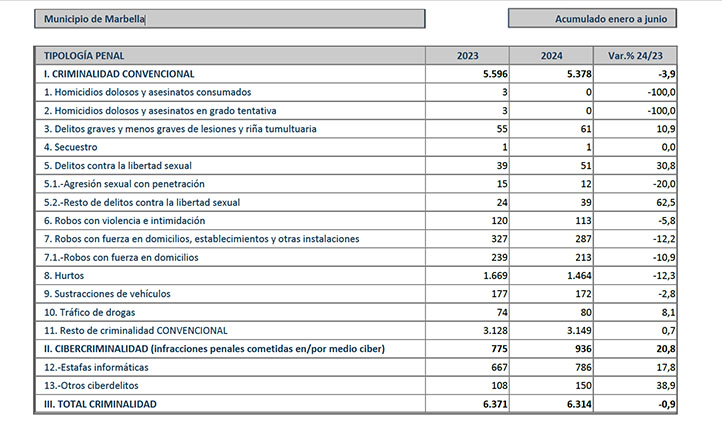The width and height of the screenshot is (722, 422).
Task: Click the 62,5 variation cell
Action: 666,202
